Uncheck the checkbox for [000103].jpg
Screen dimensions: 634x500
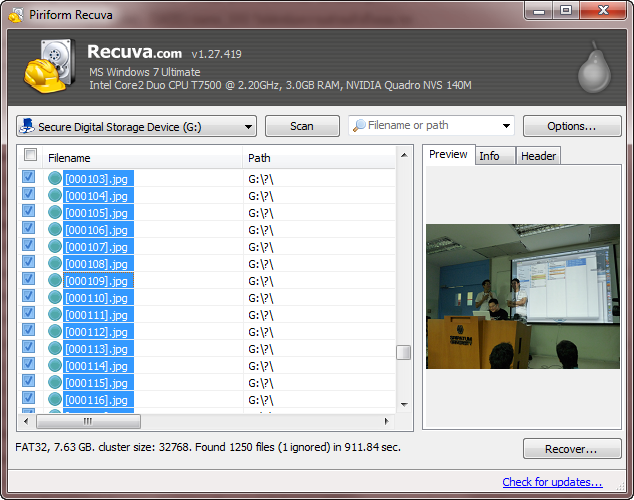point(28,177)
